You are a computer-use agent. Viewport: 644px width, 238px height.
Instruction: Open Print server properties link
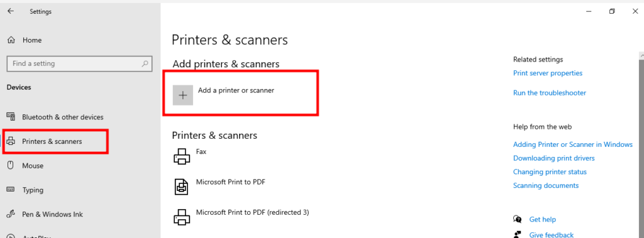548,73
